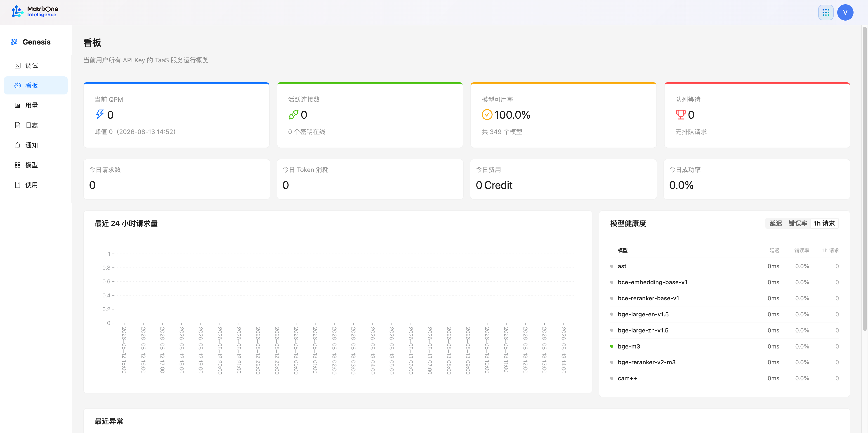Click the Genesis product icon

click(14, 42)
